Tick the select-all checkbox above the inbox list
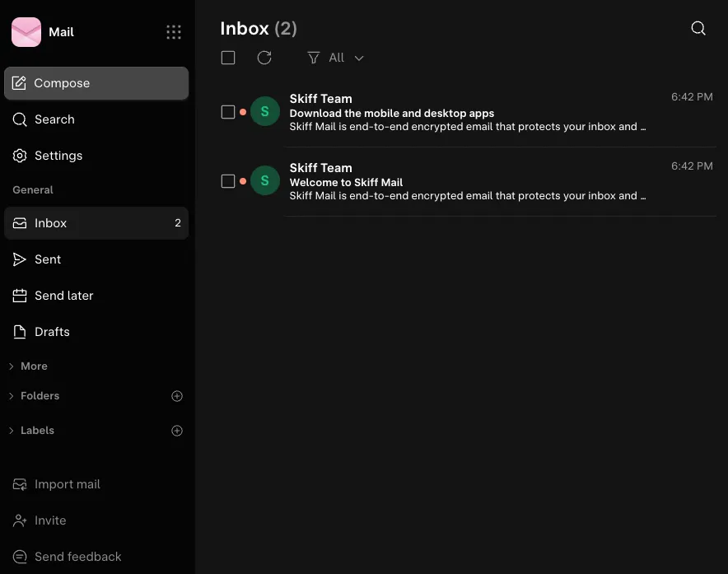Image resolution: width=728 pixels, height=574 pixels. click(x=228, y=58)
